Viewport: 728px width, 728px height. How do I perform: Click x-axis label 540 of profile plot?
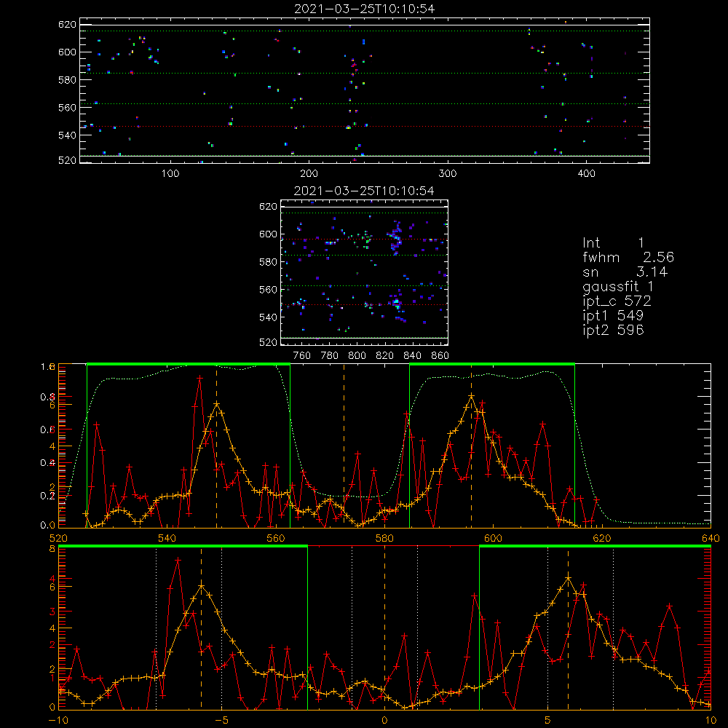[x=167, y=539]
